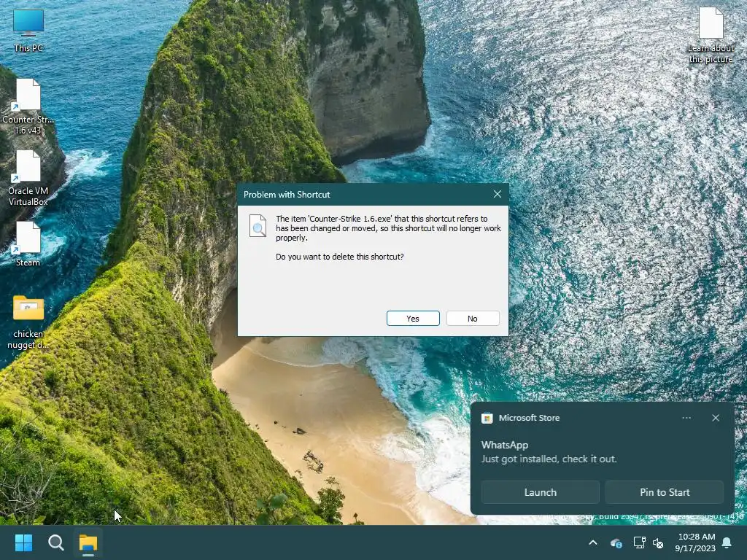Select the Learn about this picture icon
The height and width of the screenshot is (560, 747).
pyautogui.click(x=711, y=36)
